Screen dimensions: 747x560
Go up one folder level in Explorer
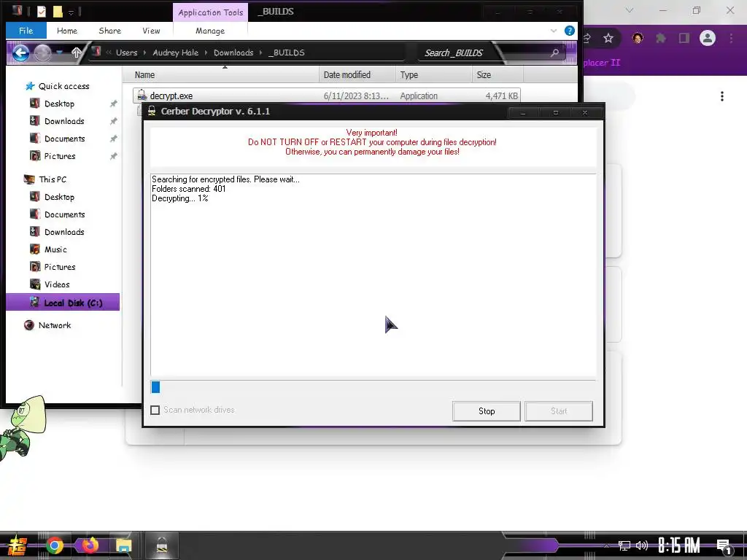[x=76, y=52]
